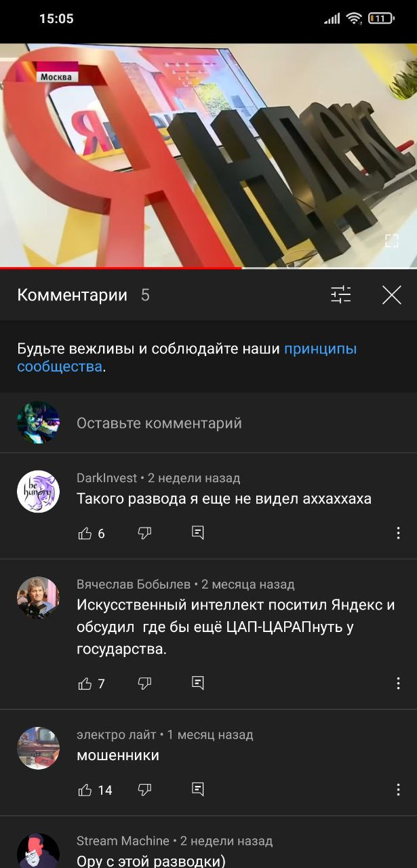Open DarkInvest's profile avatar
417x868 pixels.
point(38,492)
